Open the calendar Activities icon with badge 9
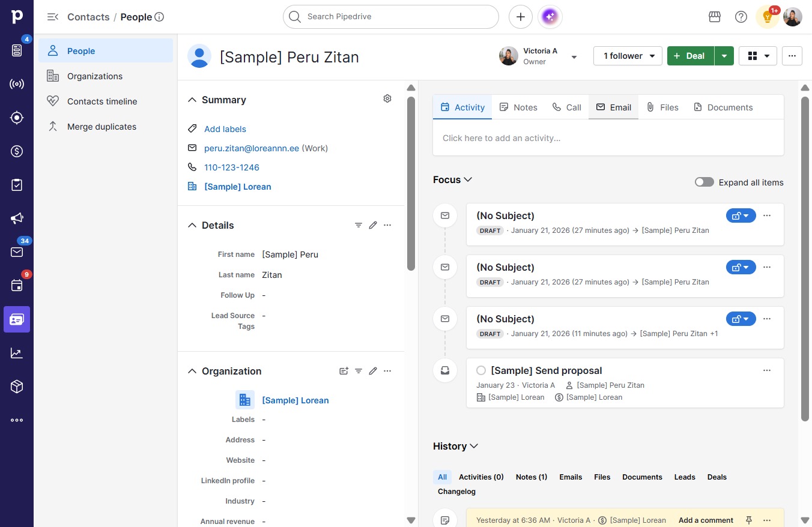This screenshot has height=527, width=812. point(17,286)
